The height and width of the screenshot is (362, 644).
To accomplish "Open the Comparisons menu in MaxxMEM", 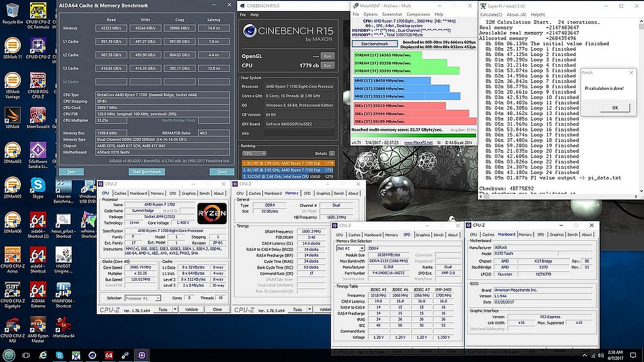I will 418,14.
